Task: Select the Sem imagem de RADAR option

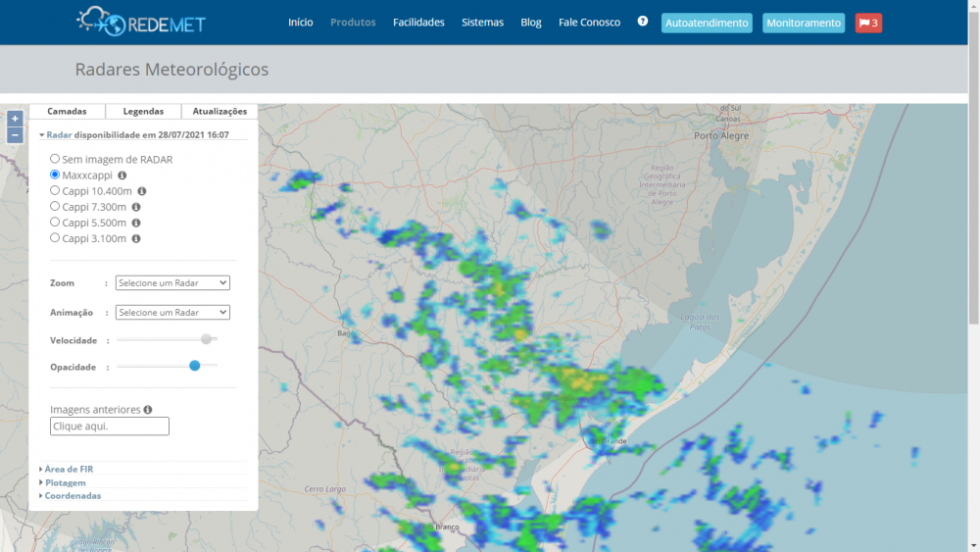Action: pyautogui.click(x=55, y=159)
